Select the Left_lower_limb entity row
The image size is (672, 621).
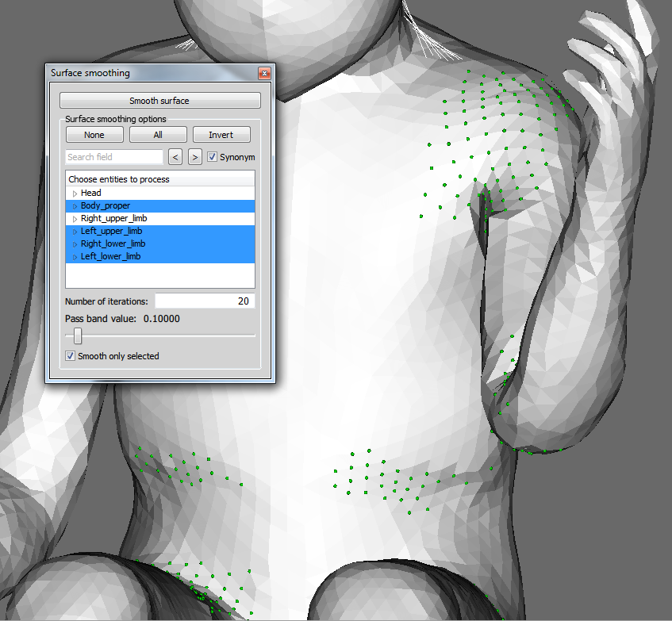pos(160,256)
